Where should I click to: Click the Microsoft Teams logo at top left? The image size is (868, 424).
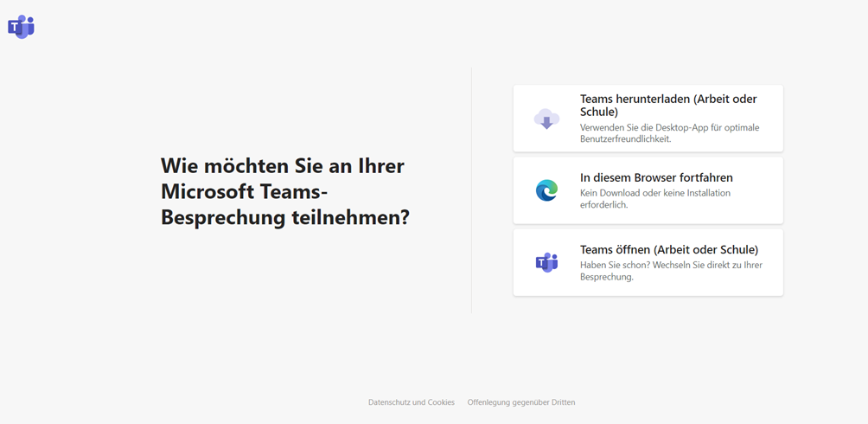21,27
